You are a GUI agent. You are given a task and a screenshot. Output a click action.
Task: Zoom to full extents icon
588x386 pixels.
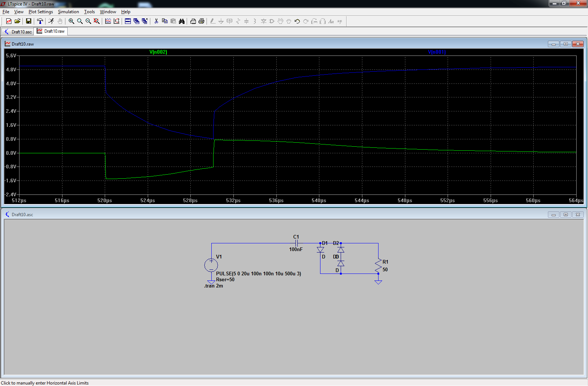[x=97, y=21]
